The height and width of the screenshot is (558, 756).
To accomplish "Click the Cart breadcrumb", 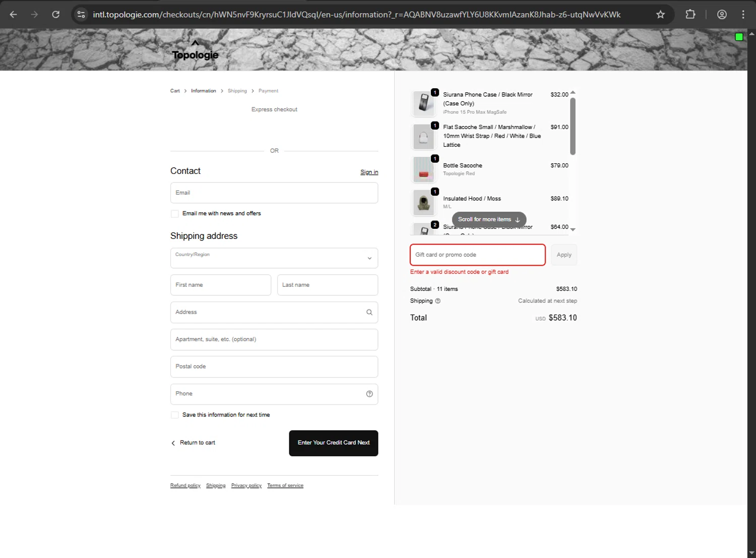I will (x=175, y=91).
